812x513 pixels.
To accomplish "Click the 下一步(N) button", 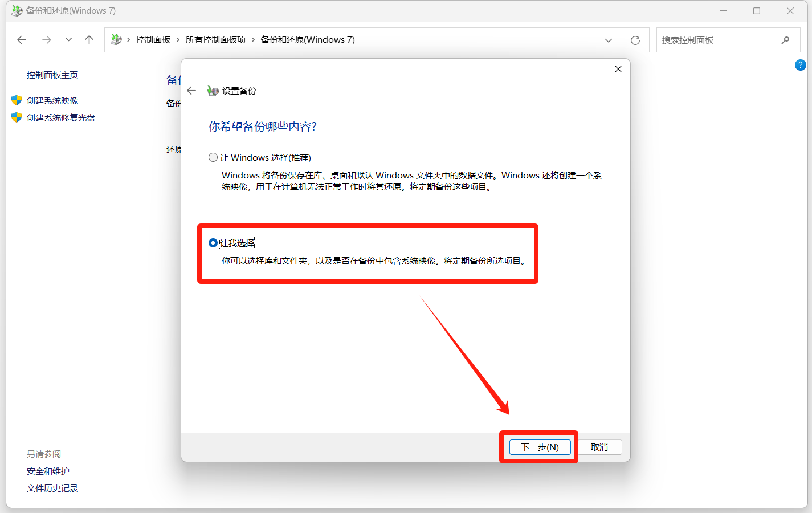I will coord(540,447).
